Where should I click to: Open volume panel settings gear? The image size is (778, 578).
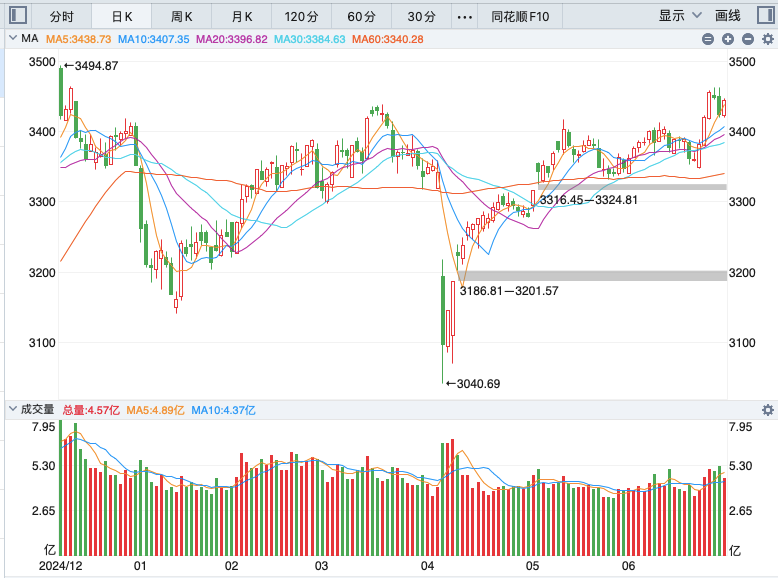click(x=768, y=410)
